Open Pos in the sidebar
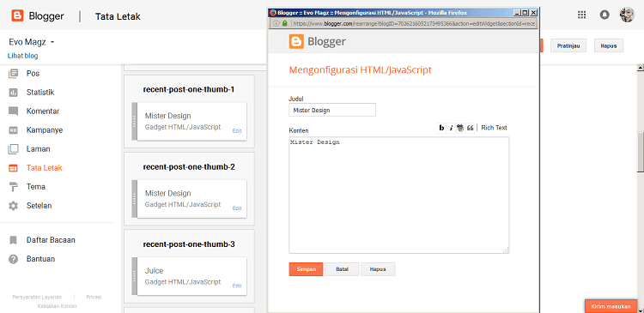 click(x=33, y=74)
